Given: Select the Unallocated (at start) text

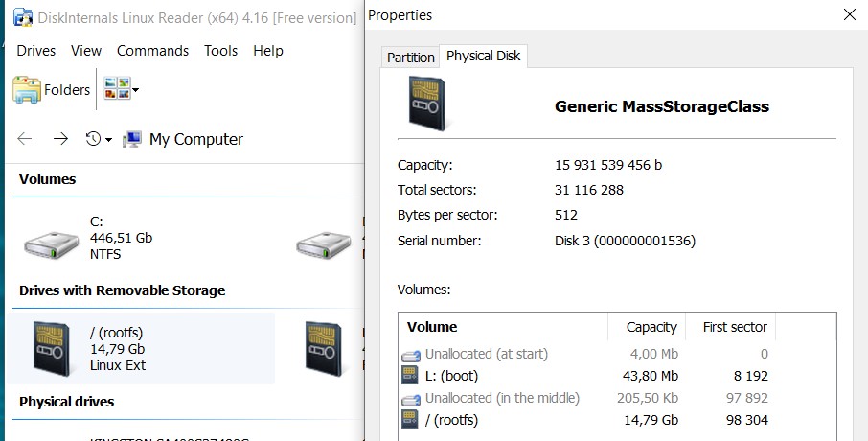Looking at the screenshot, I should 486,354.
